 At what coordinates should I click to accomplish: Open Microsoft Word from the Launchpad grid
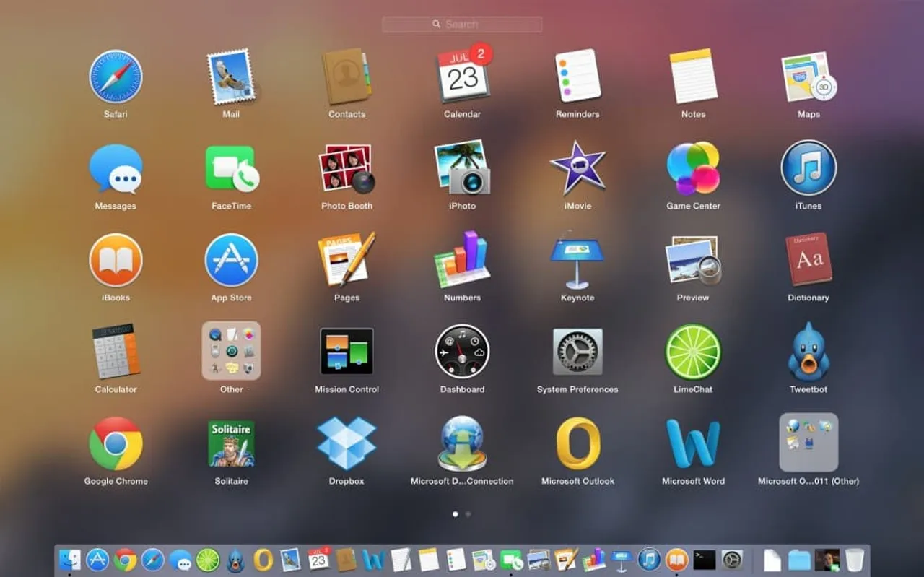click(x=693, y=443)
